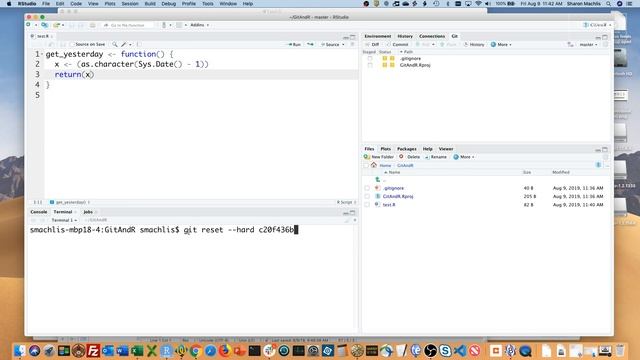Check the GitAndR.Rproj box in Files pane
Image resolution: width=640 pixels, height=360 pixels.
tap(367, 196)
